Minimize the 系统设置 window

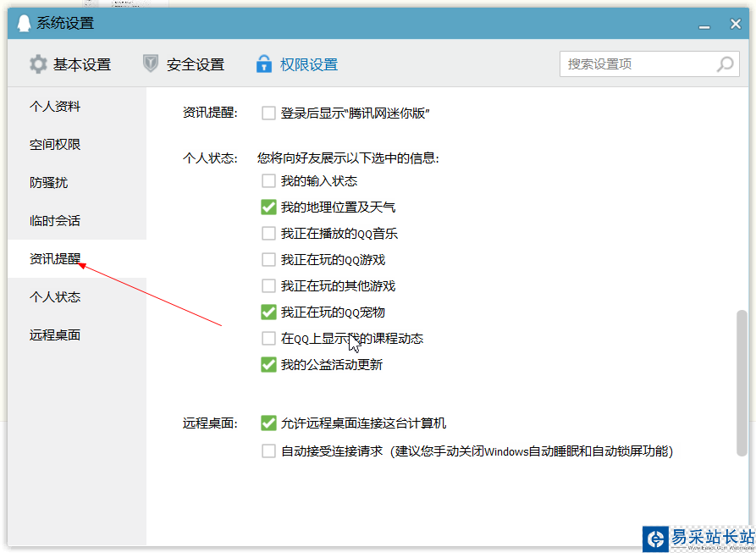click(x=704, y=27)
